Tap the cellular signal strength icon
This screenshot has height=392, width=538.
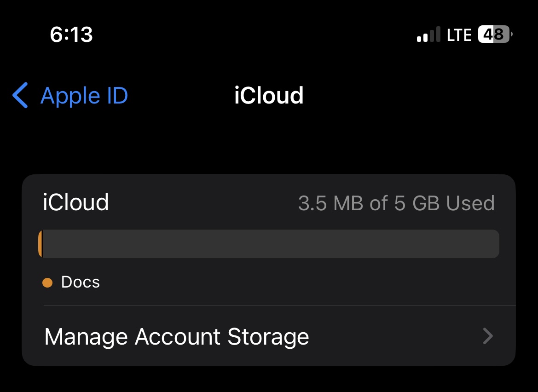coord(428,35)
